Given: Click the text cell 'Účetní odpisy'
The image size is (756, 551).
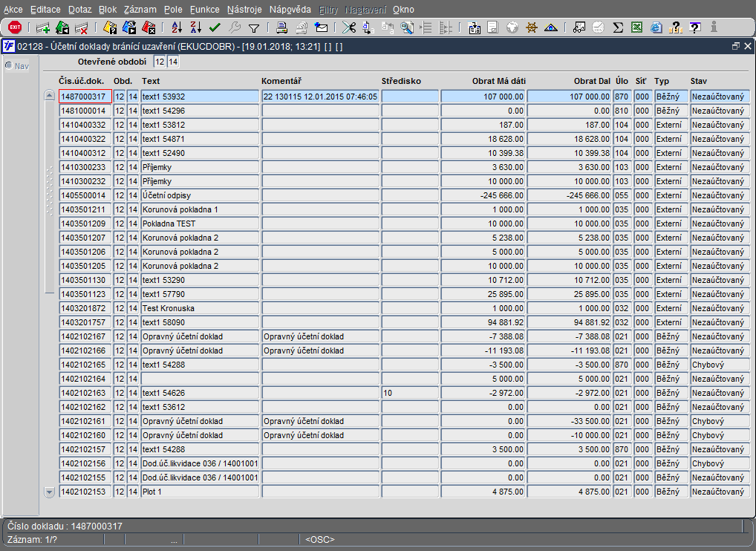Looking at the screenshot, I should (x=199, y=195).
